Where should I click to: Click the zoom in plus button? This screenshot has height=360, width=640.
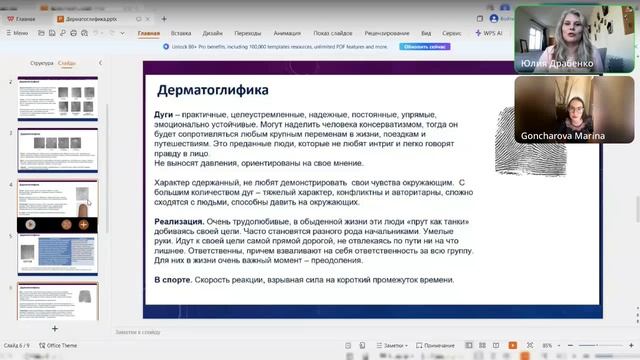click(x=631, y=345)
